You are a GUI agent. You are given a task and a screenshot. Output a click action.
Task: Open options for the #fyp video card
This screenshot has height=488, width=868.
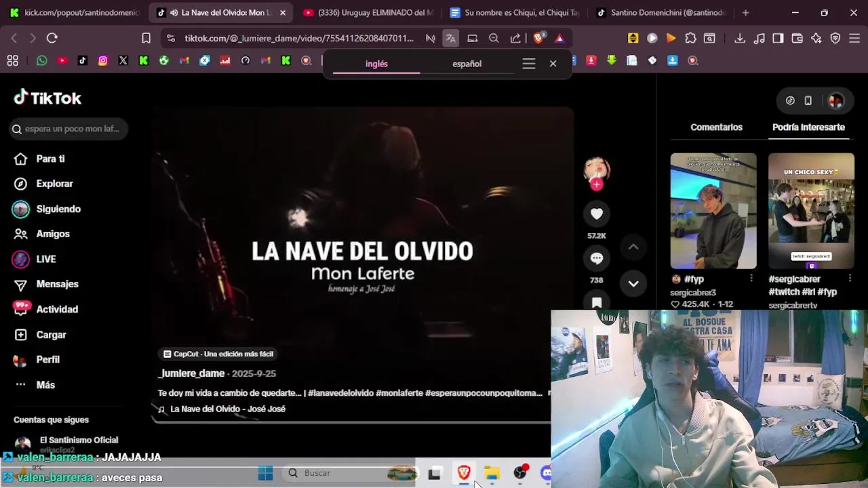[751, 279]
